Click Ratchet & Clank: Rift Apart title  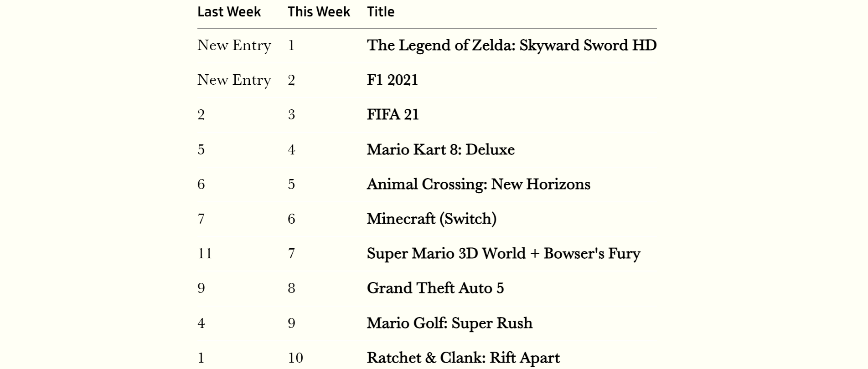[463, 358]
